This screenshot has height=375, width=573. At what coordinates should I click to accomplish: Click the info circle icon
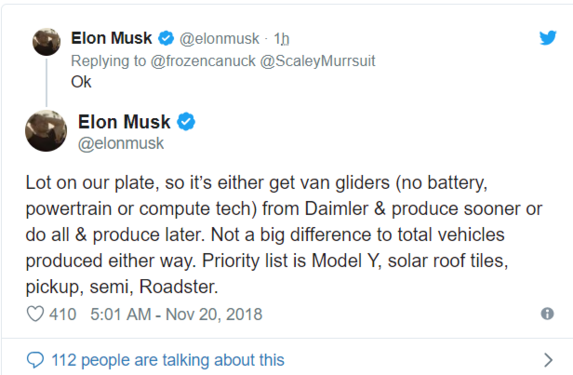[x=547, y=314]
